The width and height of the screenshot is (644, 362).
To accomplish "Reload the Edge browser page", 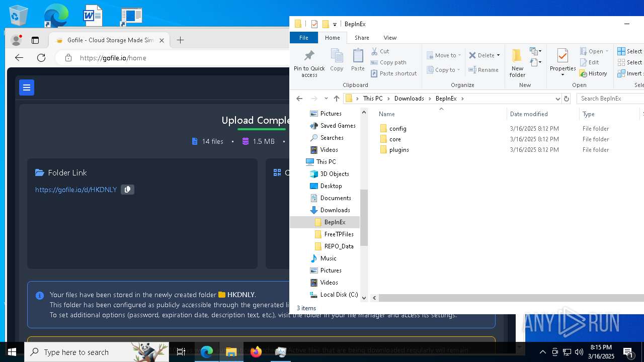I will click(41, 58).
